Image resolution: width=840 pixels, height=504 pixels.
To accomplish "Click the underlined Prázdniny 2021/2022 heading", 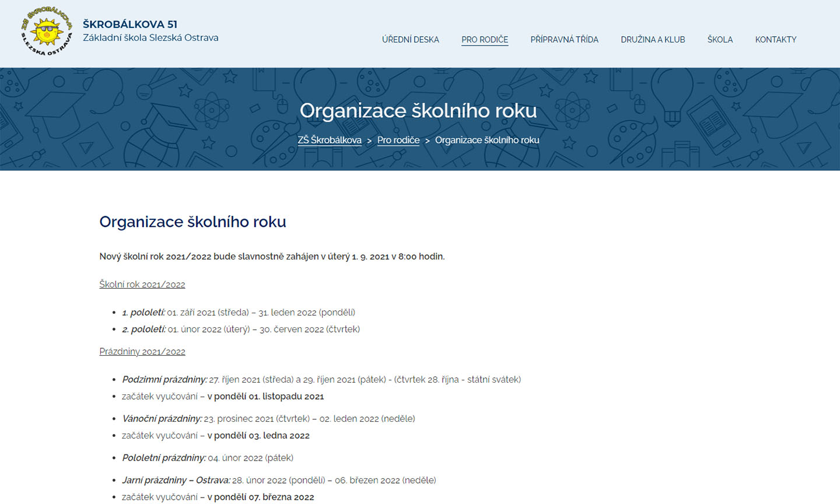I will point(142,352).
